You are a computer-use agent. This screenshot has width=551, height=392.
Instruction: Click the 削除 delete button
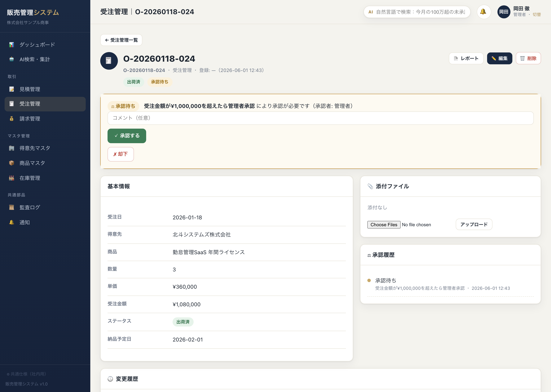coord(528,58)
